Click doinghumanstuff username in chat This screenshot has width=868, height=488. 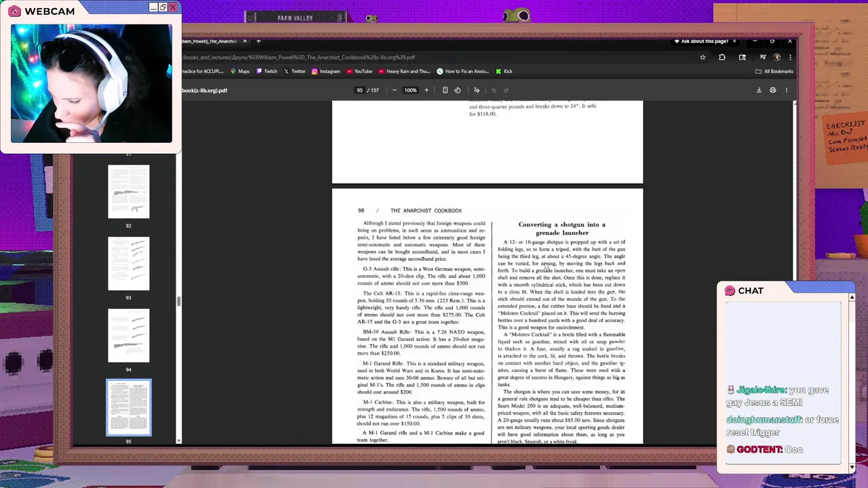764,420
